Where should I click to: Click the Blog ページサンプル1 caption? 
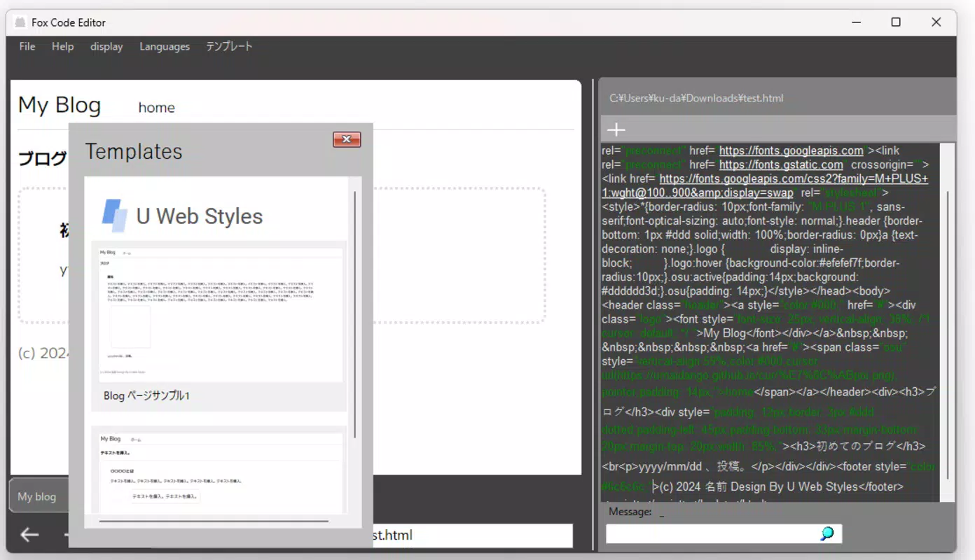[x=146, y=395]
